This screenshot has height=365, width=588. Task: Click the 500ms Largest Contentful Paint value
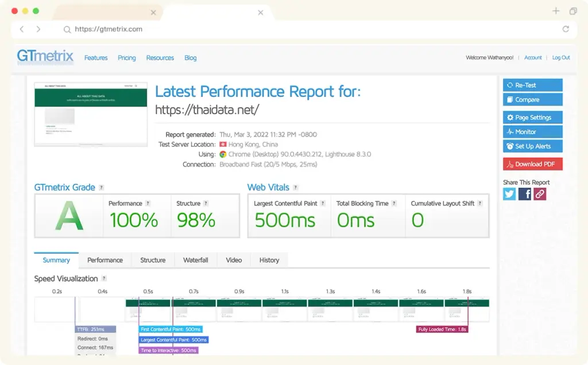pos(285,220)
